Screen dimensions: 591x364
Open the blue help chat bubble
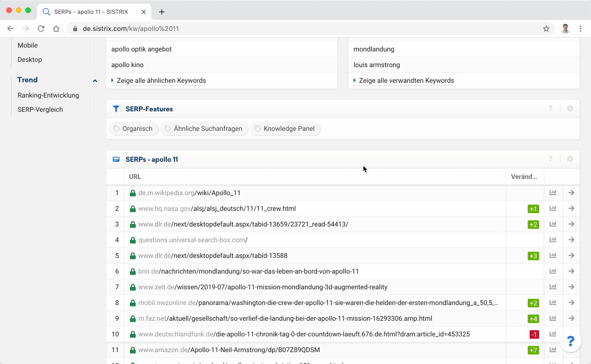click(x=571, y=341)
